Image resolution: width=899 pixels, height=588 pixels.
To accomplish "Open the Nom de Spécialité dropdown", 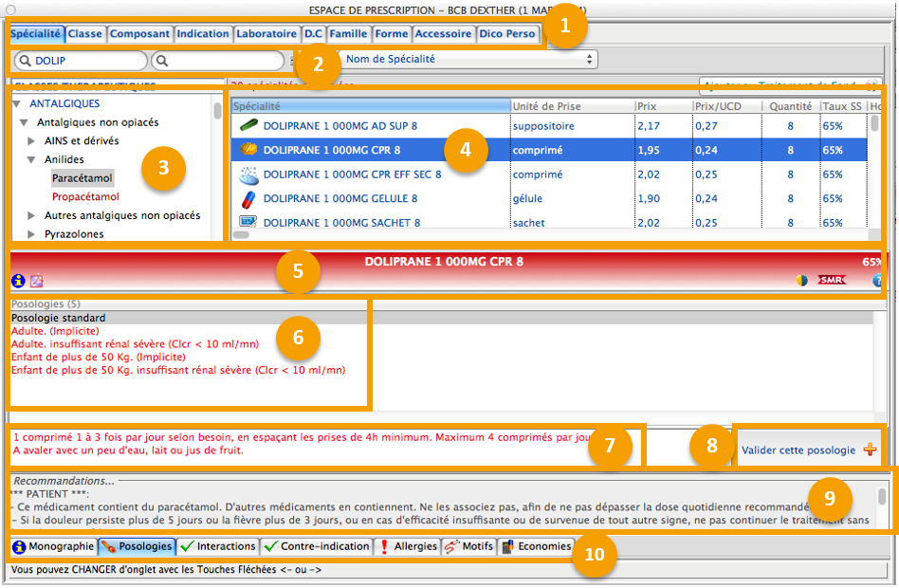I will 470,60.
